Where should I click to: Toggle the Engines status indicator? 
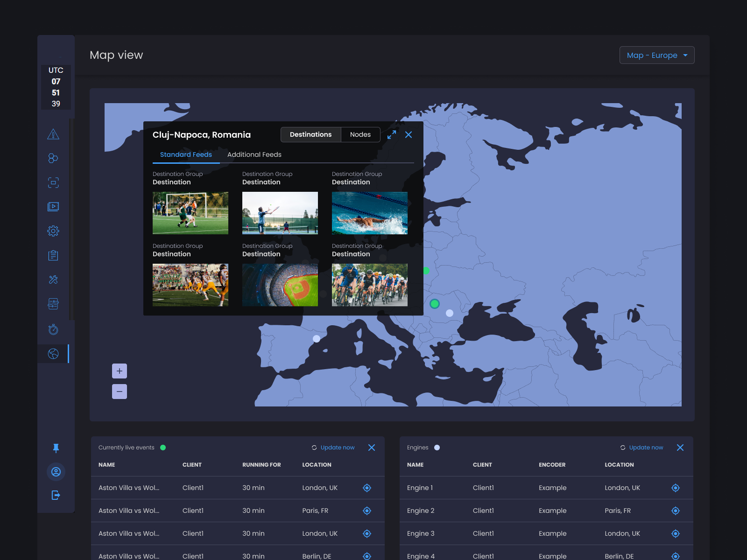(437, 447)
